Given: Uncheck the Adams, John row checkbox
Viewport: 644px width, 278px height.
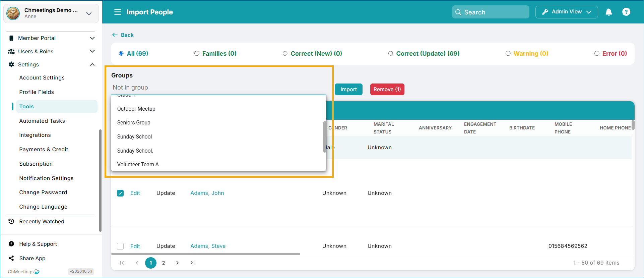Looking at the screenshot, I should [120, 193].
